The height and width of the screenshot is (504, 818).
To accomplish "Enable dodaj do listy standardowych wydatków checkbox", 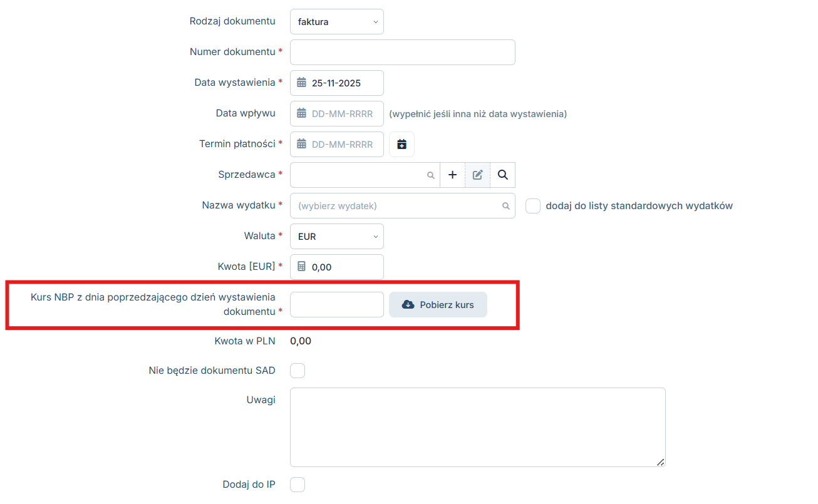I will click(532, 206).
